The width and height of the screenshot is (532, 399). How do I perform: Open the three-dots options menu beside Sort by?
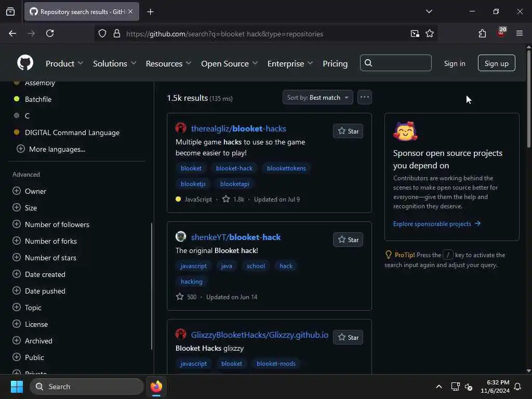(x=364, y=97)
